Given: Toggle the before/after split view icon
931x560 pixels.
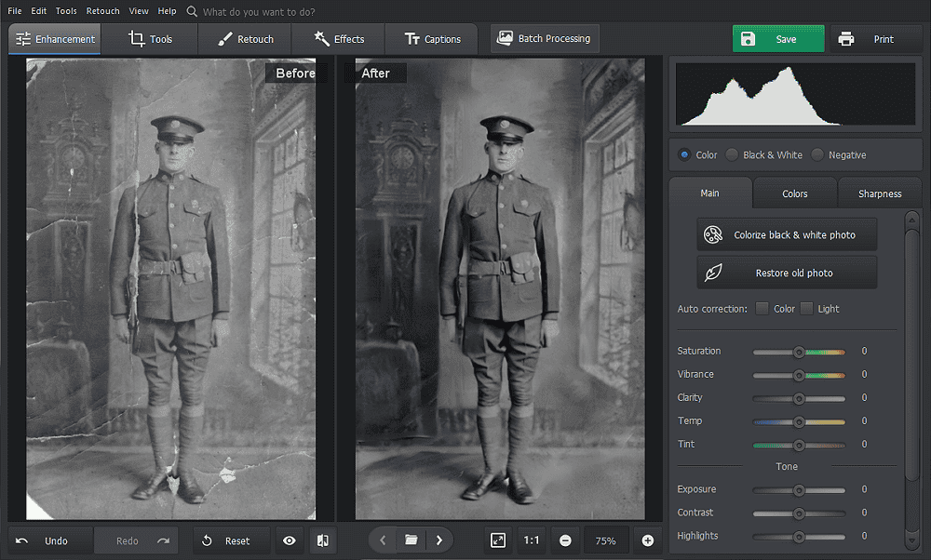Looking at the screenshot, I should tap(322, 540).
